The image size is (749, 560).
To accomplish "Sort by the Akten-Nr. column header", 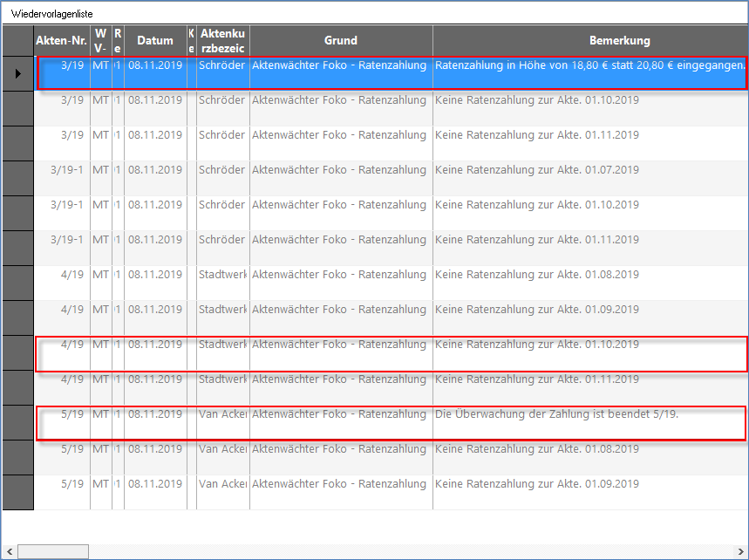I will tap(61, 40).
